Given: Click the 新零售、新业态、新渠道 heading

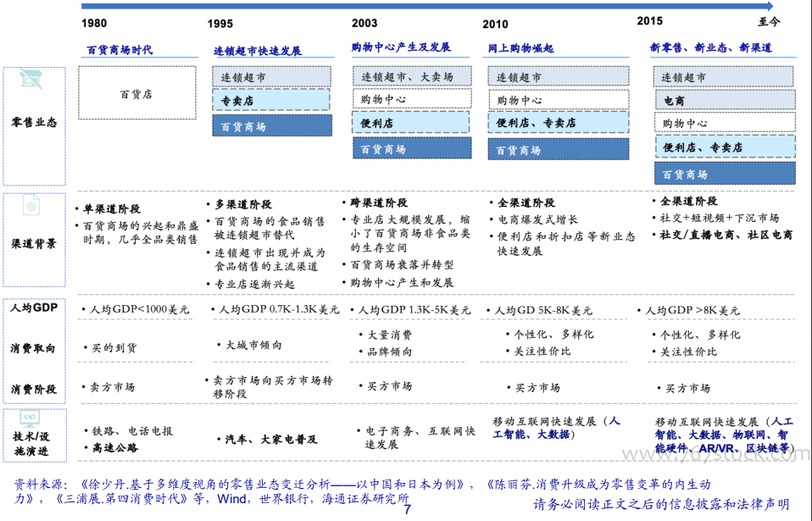Looking at the screenshot, I should point(710,47).
